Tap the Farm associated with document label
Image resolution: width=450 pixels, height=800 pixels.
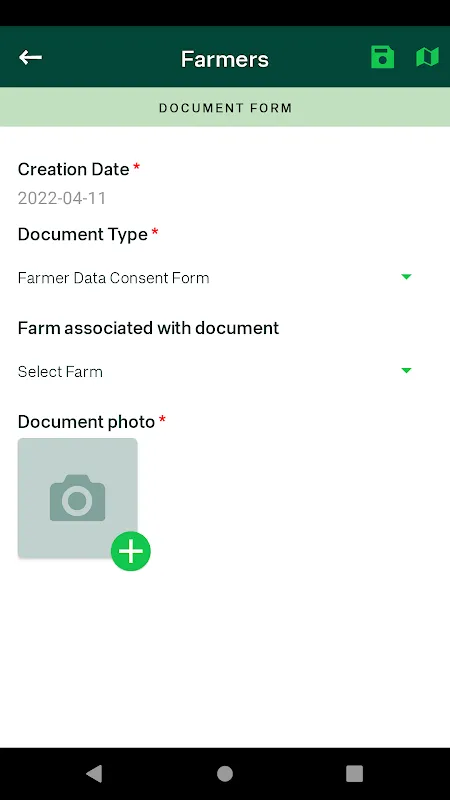point(148,328)
